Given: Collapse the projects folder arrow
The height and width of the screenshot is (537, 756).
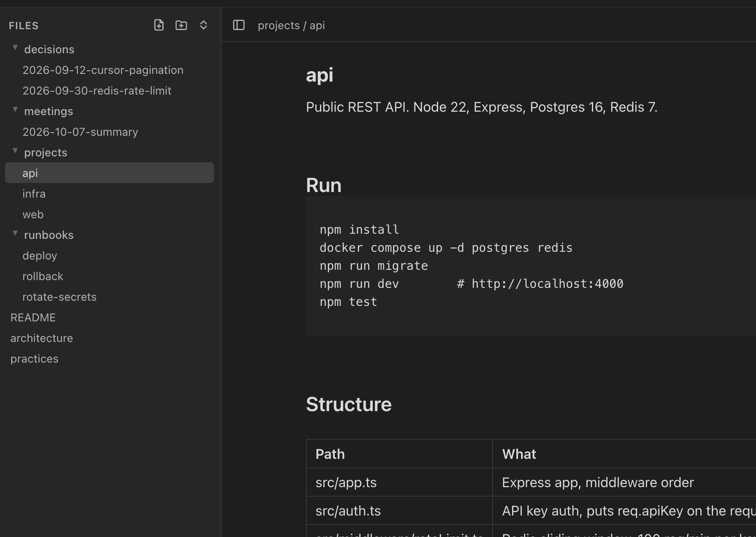Looking at the screenshot, I should 15,151.
